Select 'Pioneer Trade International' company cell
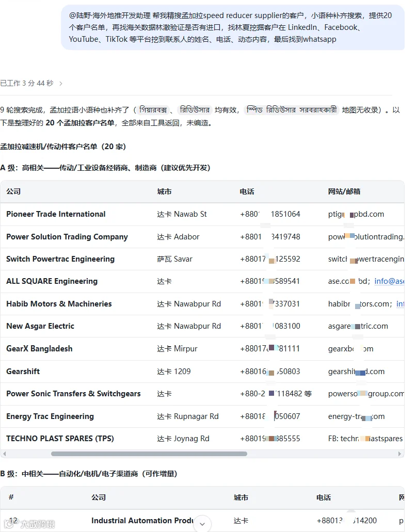 pos(56,214)
